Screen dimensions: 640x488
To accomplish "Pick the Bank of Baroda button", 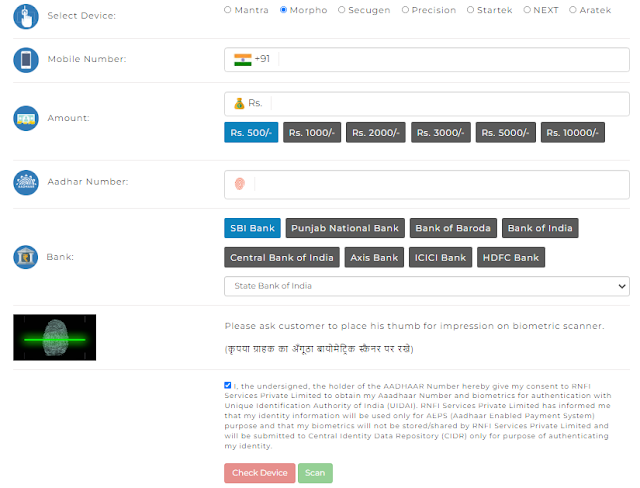I will tap(453, 228).
